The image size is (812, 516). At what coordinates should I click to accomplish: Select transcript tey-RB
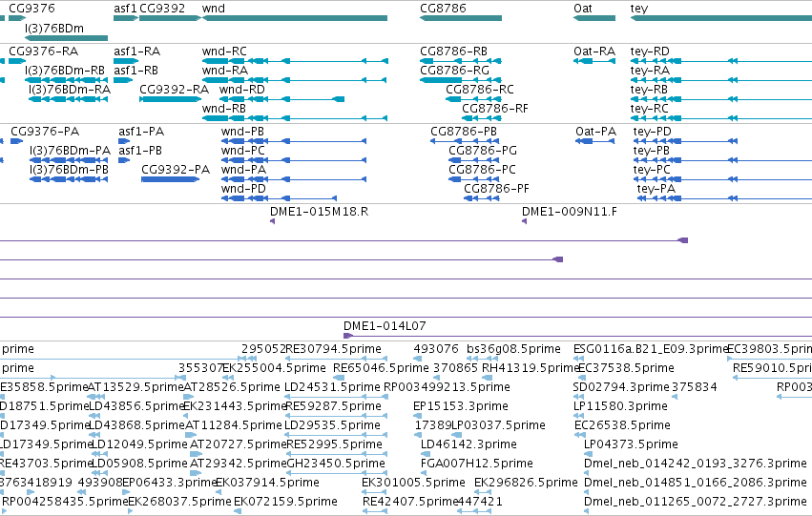649,90
